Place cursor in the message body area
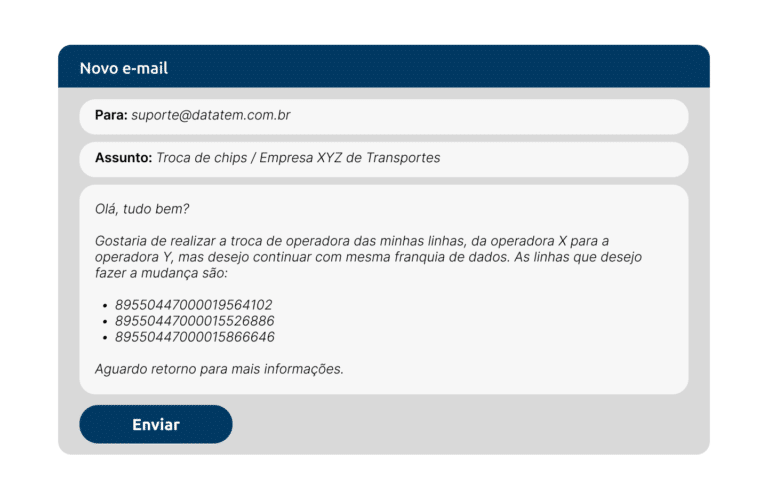The image size is (768, 500). pos(384,289)
